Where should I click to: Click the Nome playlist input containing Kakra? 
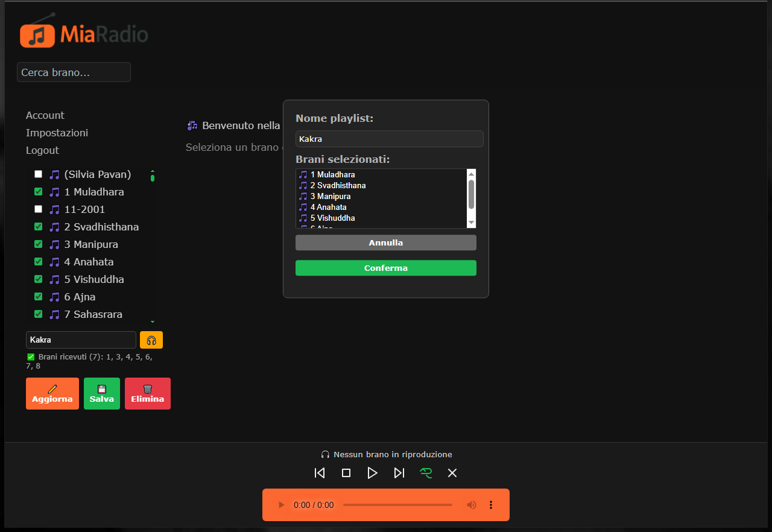coord(390,139)
